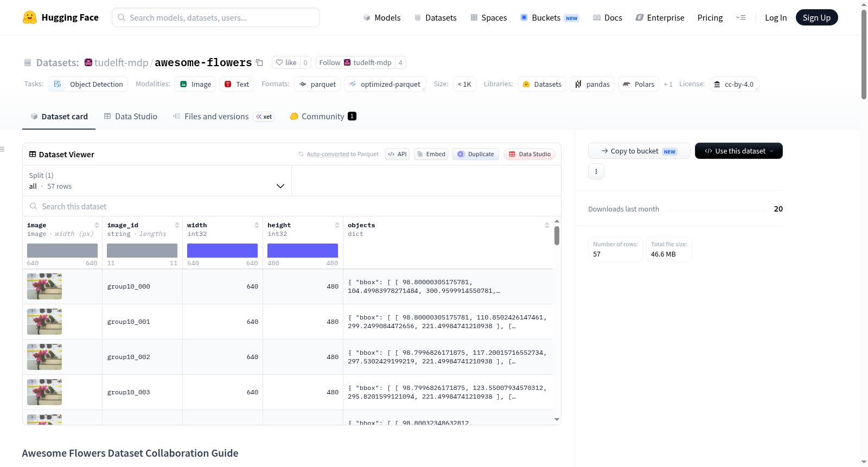Click the left sidebar menu toggle icon
868x467 pixels.
click(2, 149)
